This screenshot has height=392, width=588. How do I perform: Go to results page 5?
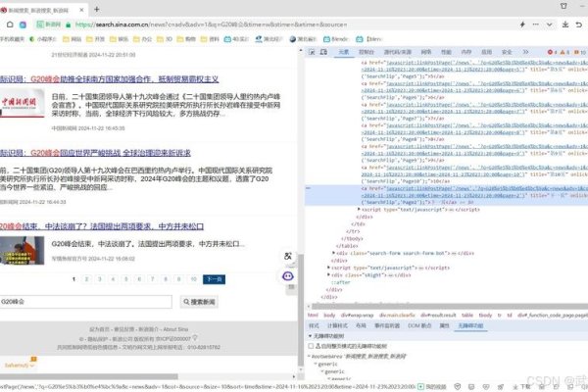tap(126, 279)
